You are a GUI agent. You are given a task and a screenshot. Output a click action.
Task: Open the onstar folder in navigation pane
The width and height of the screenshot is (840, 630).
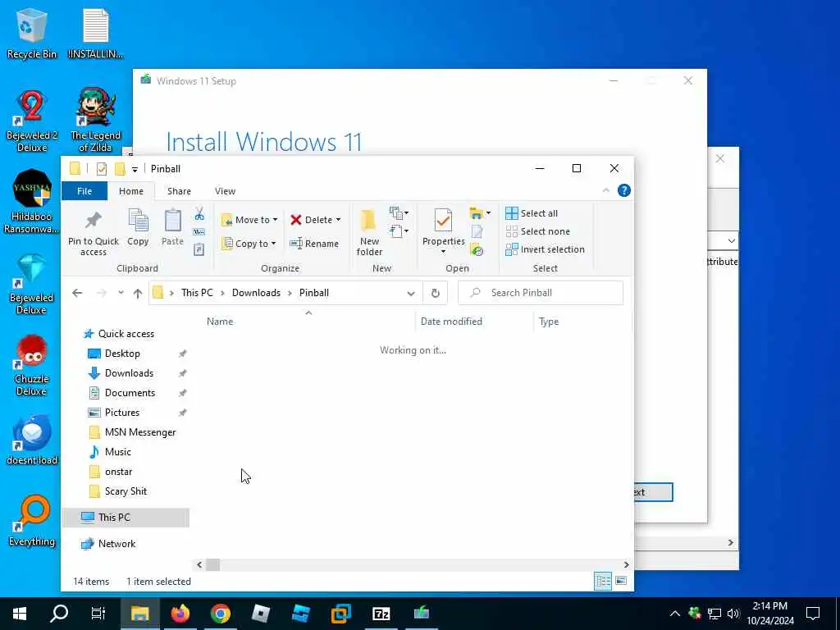[118, 472]
